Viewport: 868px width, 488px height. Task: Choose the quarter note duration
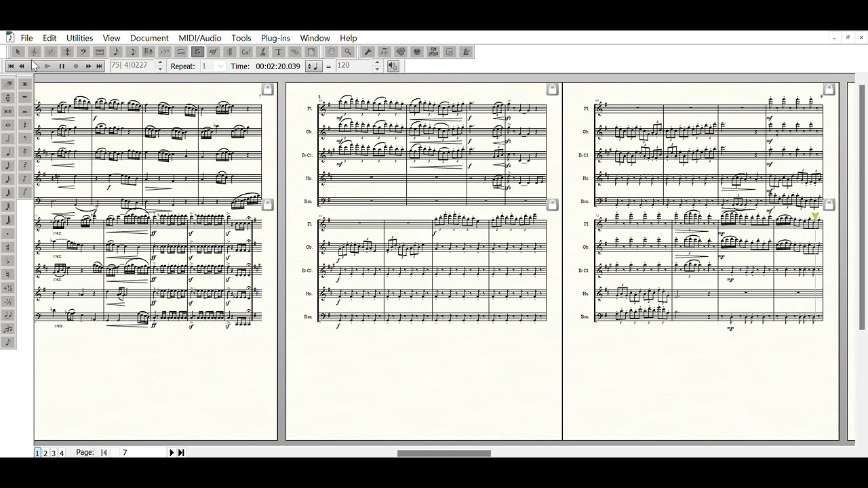pos(8,152)
